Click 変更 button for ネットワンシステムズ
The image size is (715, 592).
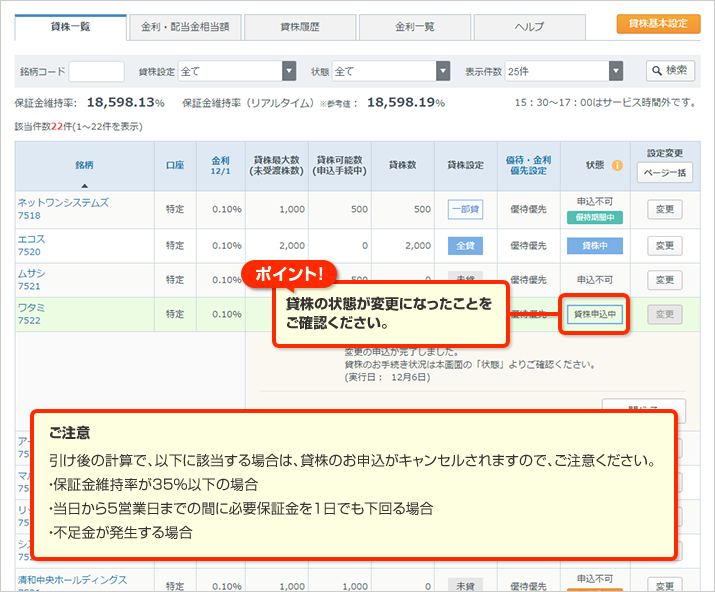coord(664,210)
